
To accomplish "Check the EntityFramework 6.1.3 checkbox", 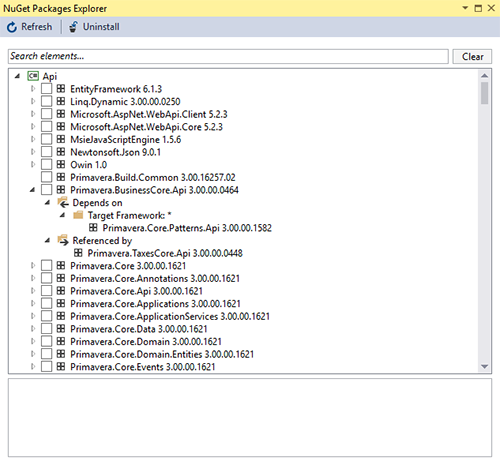I will click(x=47, y=89).
